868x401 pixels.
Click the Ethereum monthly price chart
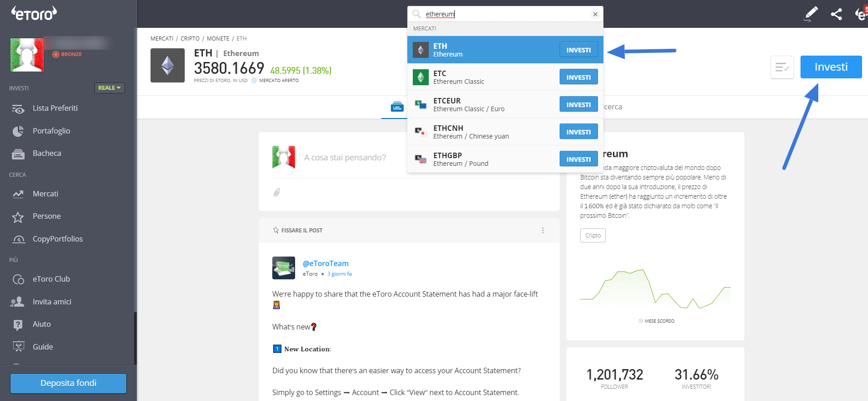[655, 289]
